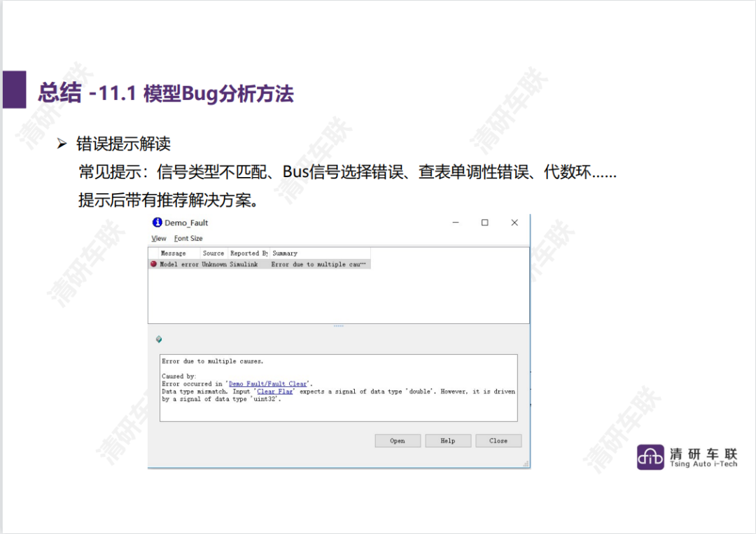Select the Model error row
756x534 pixels.
tap(260, 264)
